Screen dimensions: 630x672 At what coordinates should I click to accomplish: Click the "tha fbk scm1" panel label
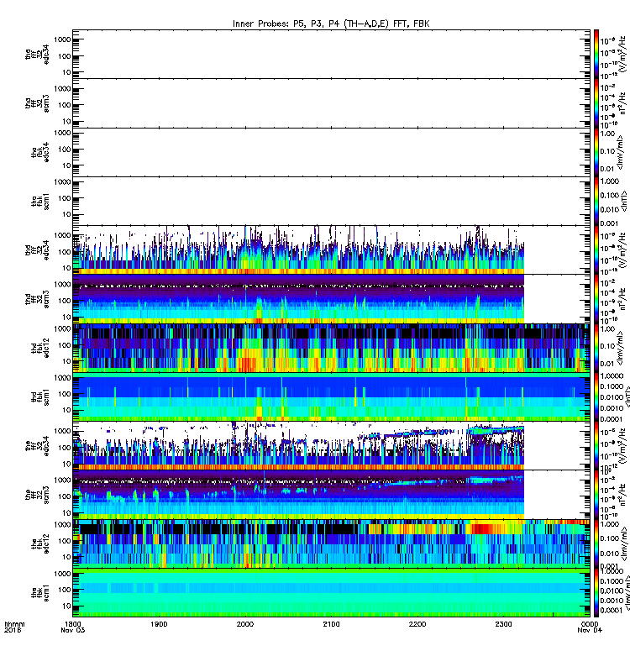click(40, 201)
